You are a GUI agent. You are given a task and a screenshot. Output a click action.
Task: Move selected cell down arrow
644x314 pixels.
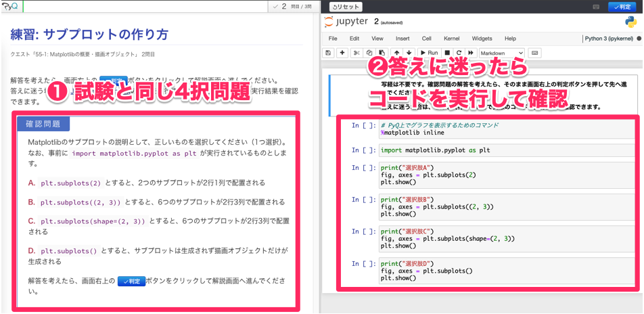pos(409,53)
